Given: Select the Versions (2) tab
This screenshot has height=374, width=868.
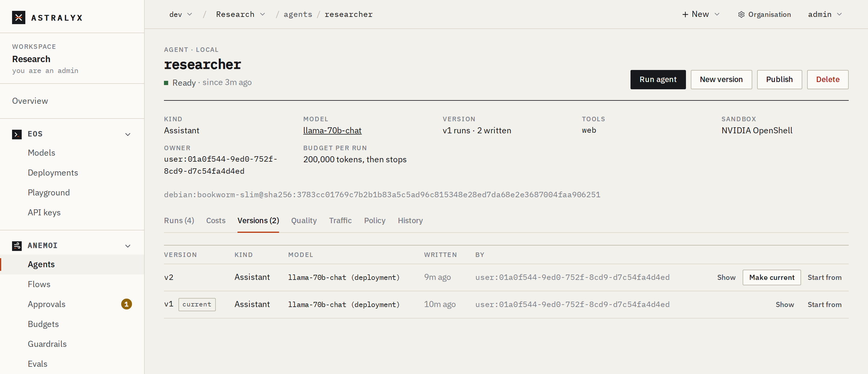Looking at the screenshot, I should (258, 220).
